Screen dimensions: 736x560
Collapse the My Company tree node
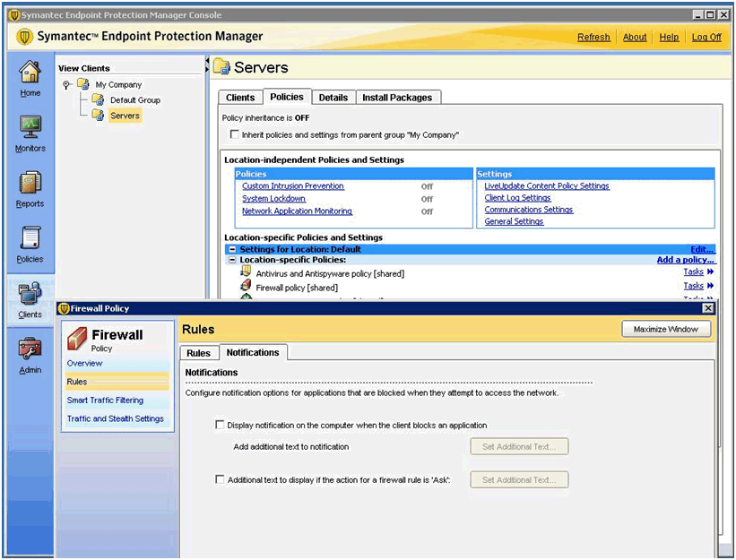pyautogui.click(x=67, y=85)
